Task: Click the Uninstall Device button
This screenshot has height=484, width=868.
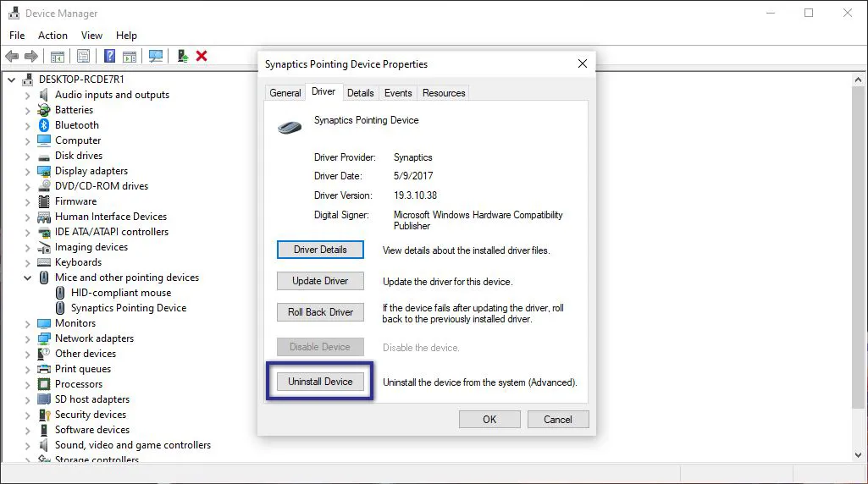Action: 320,382
